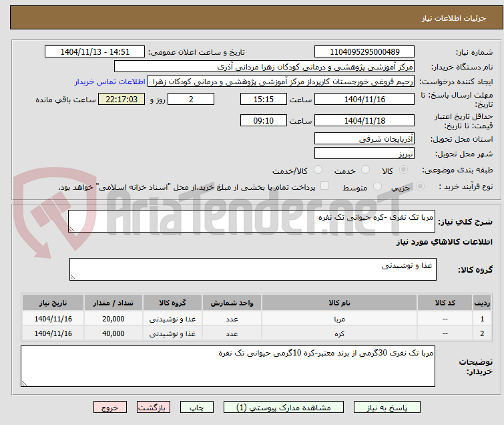Click the چاپ print button
504x425 pixels.
coord(197,408)
